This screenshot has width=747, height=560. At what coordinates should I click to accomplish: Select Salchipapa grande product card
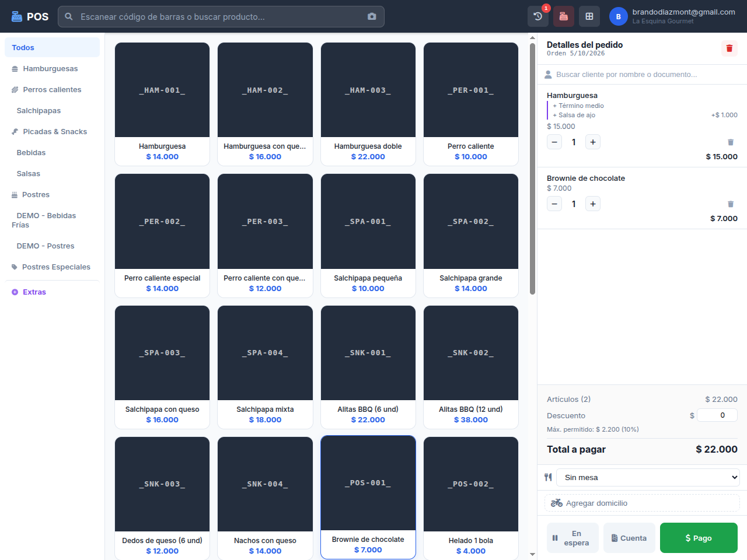pos(471,236)
